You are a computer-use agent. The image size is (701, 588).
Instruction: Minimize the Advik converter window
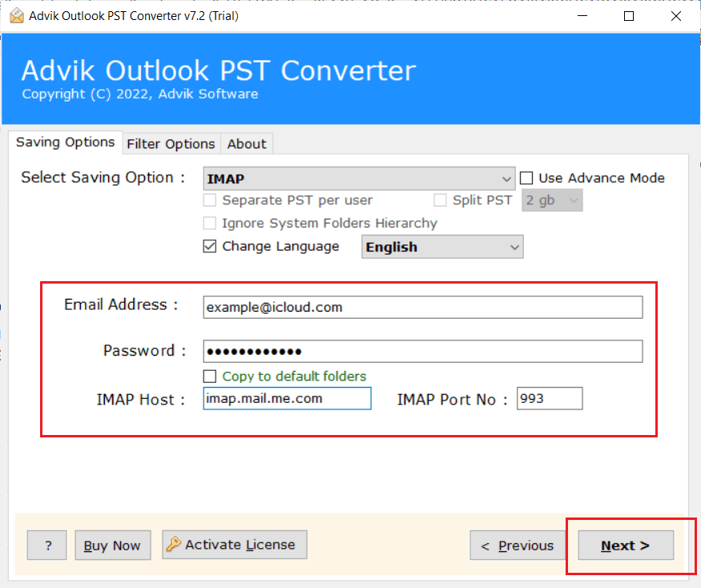(x=582, y=16)
